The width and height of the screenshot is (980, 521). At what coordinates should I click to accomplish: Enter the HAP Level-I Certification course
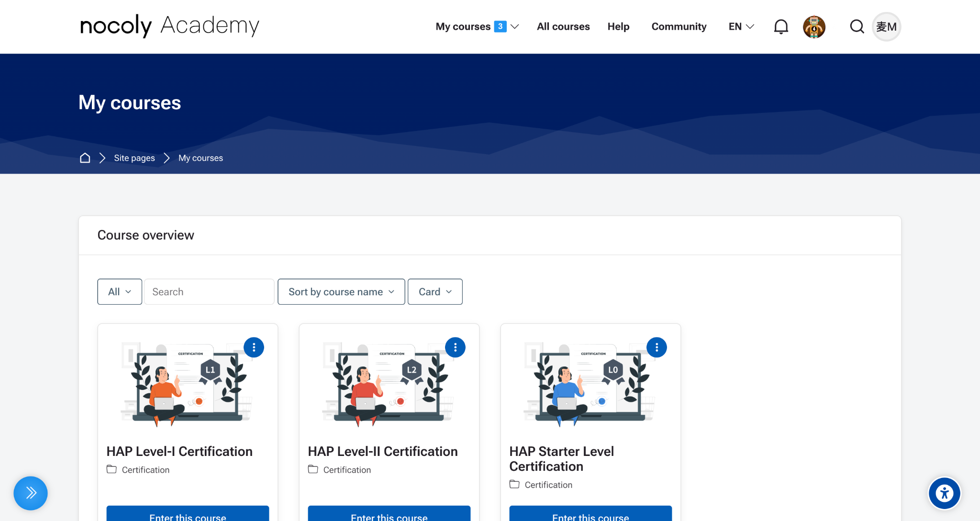[x=188, y=514]
